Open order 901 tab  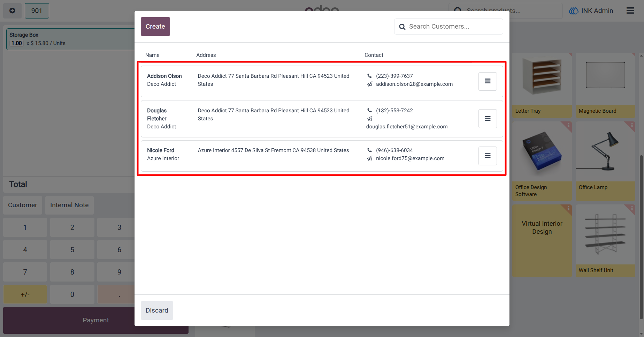pos(37,11)
